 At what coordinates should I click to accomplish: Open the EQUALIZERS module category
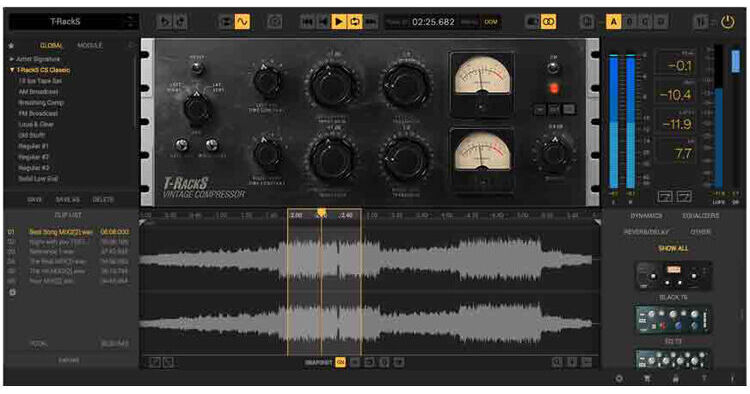click(x=700, y=216)
